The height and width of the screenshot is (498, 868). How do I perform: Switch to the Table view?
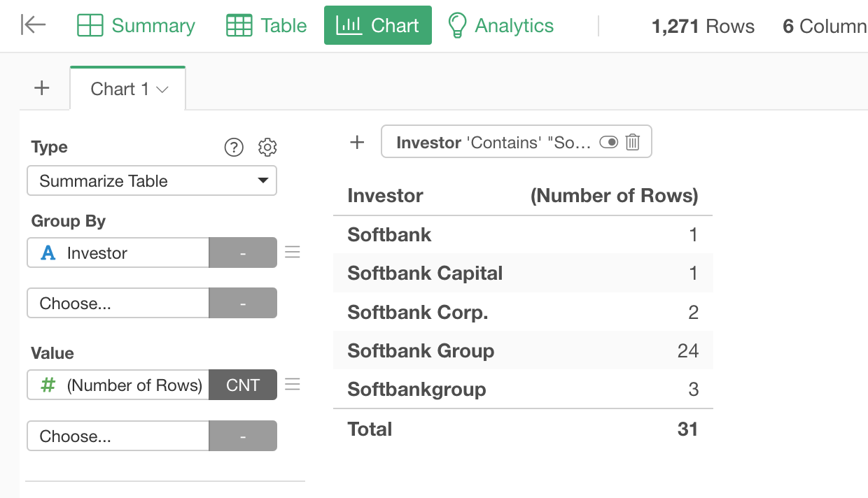click(x=267, y=25)
